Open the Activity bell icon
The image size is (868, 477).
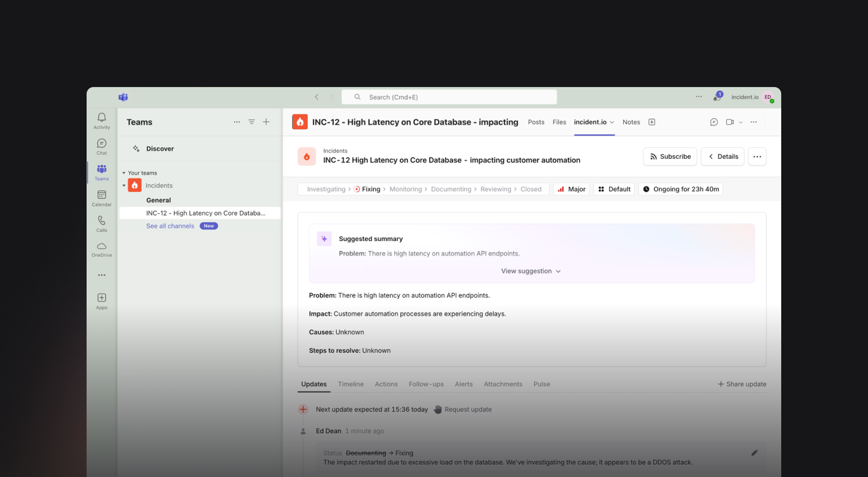pyautogui.click(x=102, y=118)
